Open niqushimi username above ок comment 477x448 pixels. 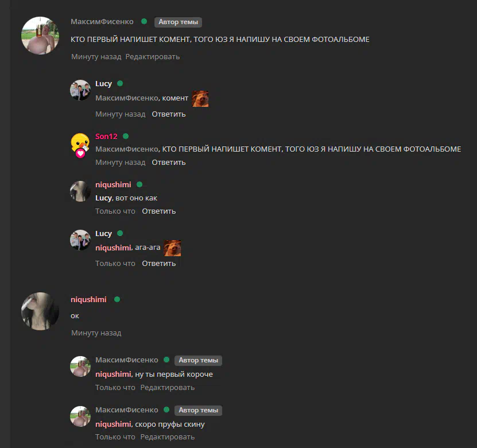tap(88, 299)
